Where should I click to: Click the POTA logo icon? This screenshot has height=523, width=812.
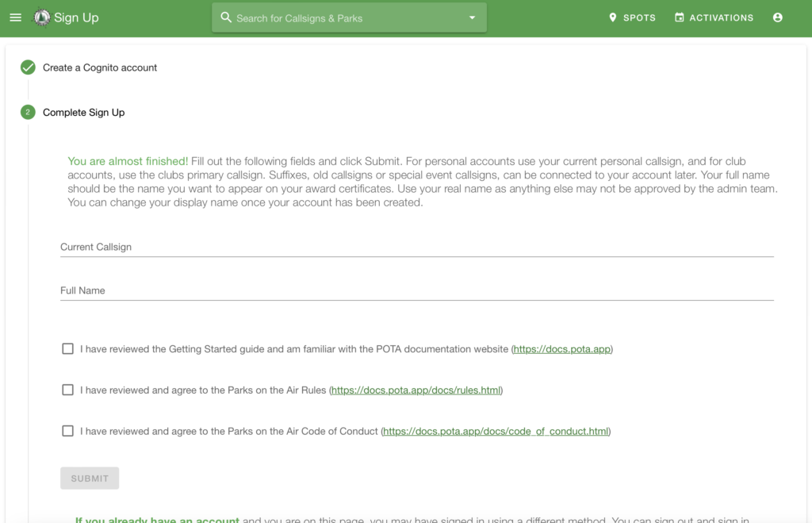[x=41, y=17]
